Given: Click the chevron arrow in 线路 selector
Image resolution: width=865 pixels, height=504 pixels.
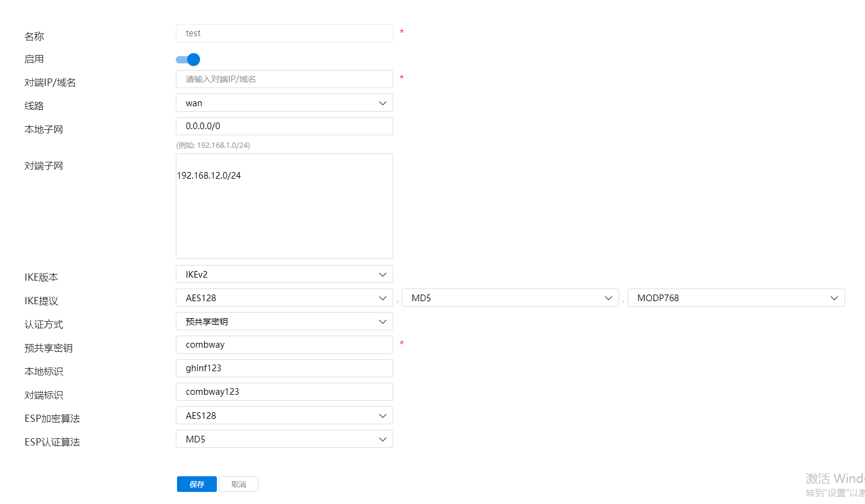Looking at the screenshot, I should coord(382,103).
